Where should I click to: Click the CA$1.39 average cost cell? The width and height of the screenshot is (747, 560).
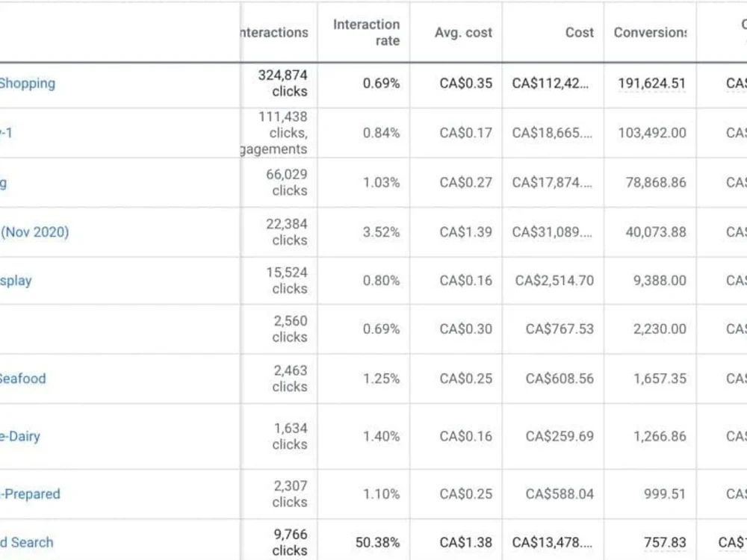pyautogui.click(x=466, y=232)
